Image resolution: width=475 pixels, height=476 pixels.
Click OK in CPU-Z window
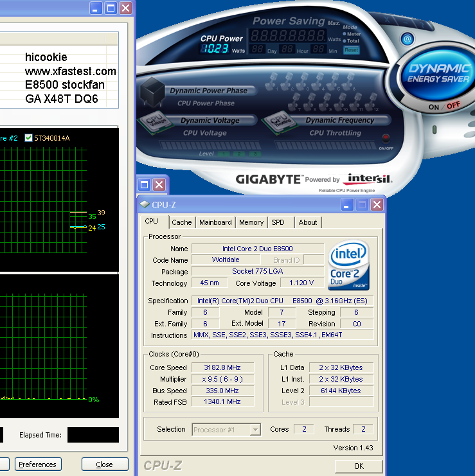(x=359, y=466)
